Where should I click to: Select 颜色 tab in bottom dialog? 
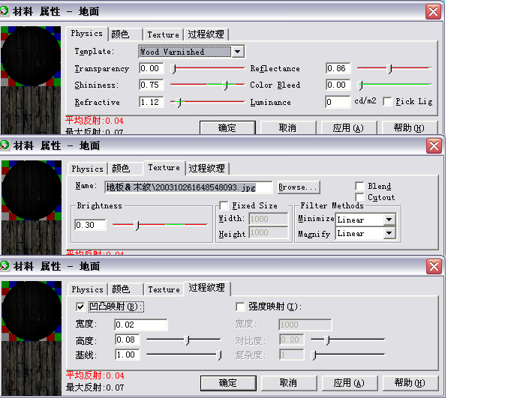(125, 289)
